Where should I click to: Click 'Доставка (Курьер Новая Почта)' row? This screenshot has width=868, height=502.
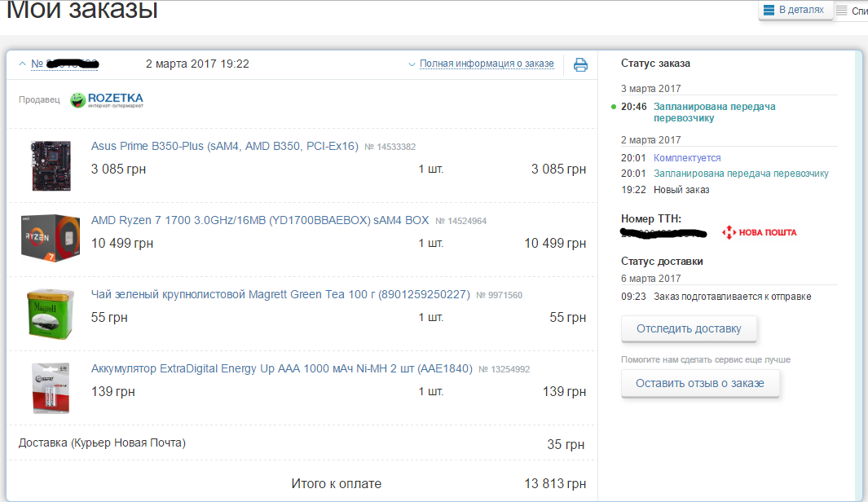point(302,443)
